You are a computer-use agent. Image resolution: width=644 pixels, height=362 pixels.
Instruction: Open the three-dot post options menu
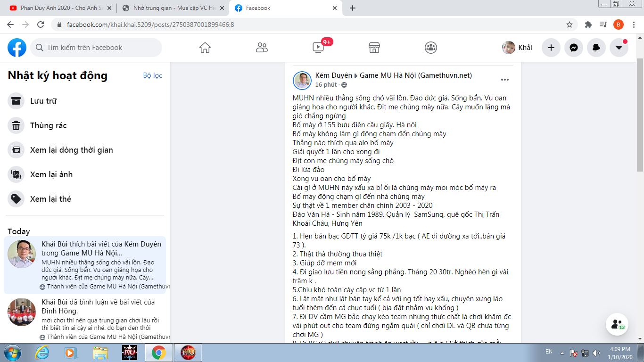(x=504, y=80)
